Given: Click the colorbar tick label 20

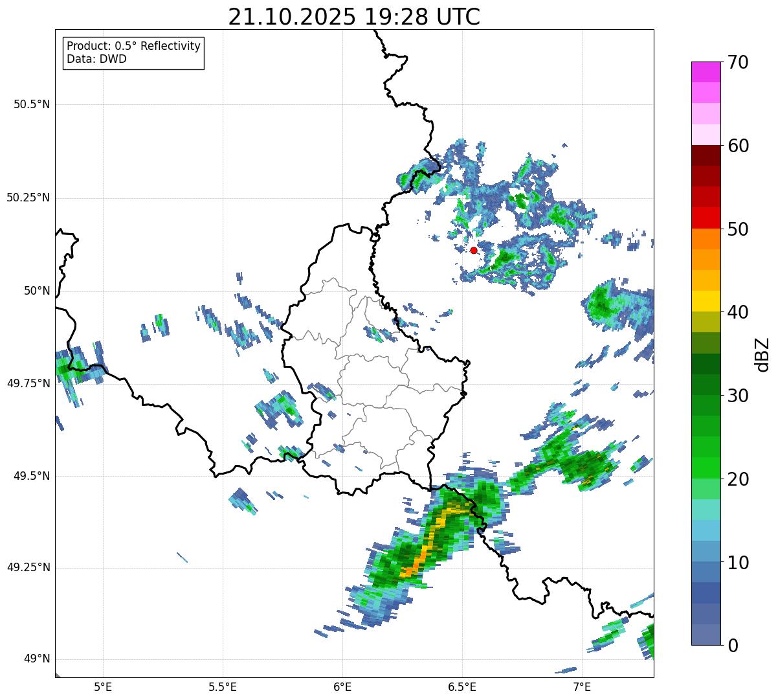Looking at the screenshot, I should [x=739, y=479].
